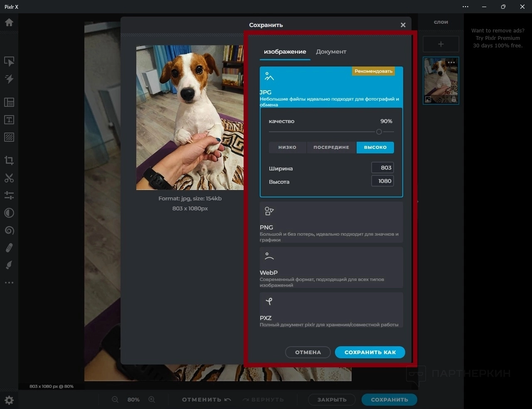Click the СОХРАНИТЬ КАК button
Image resolution: width=532 pixels, height=409 pixels.
pyautogui.click(x=370, y=352)
